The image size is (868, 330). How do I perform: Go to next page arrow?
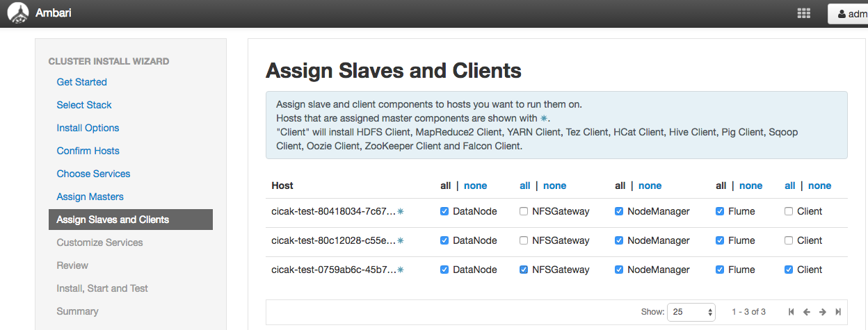click(x=823, y=312)
